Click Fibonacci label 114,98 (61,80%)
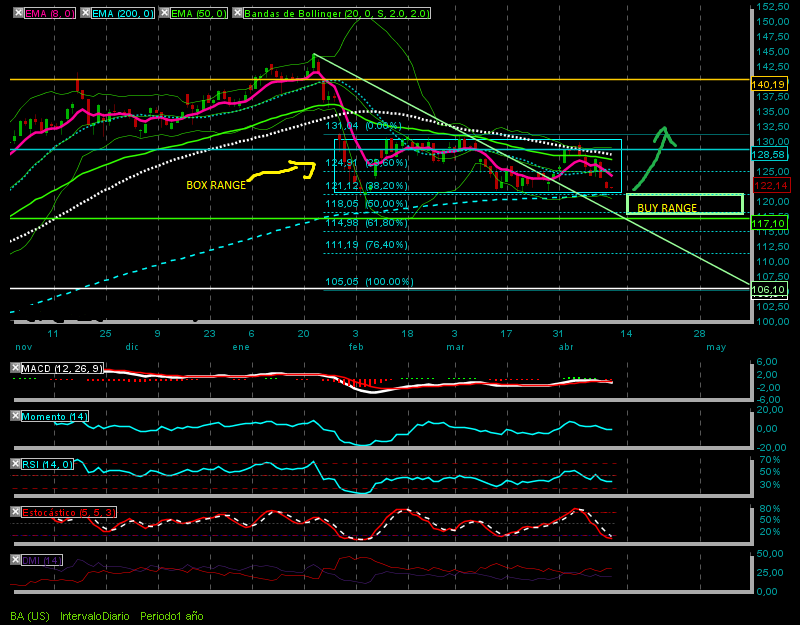Image resolution: width=800 pixels, height=625 pixels. (x=366, y=222)
